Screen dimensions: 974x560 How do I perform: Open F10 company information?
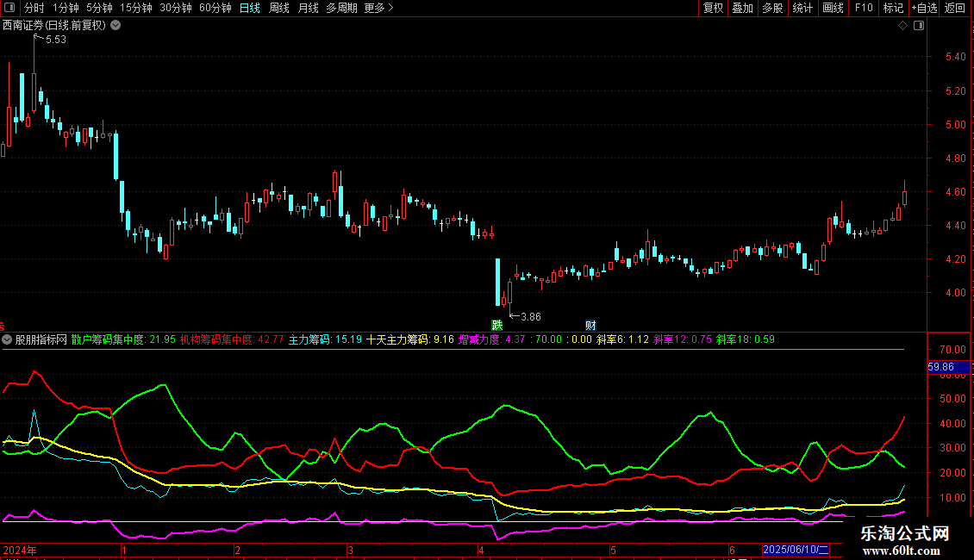coord(864,8)
